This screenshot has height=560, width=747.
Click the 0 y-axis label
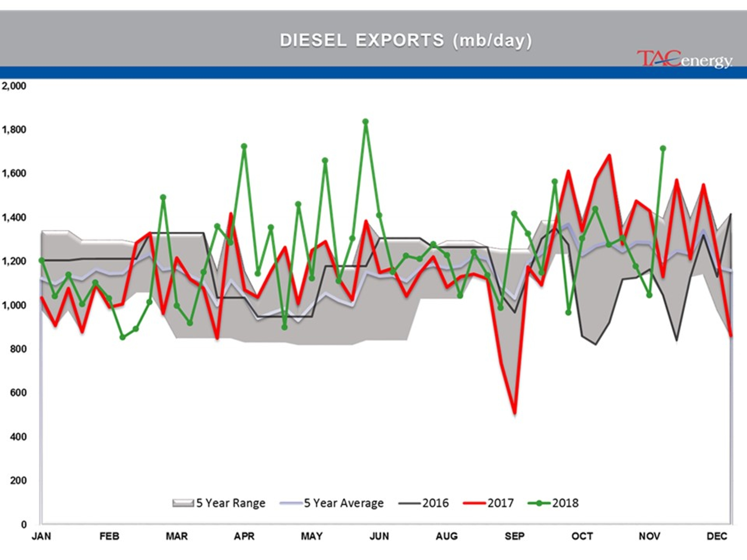[x=24, y=525]
